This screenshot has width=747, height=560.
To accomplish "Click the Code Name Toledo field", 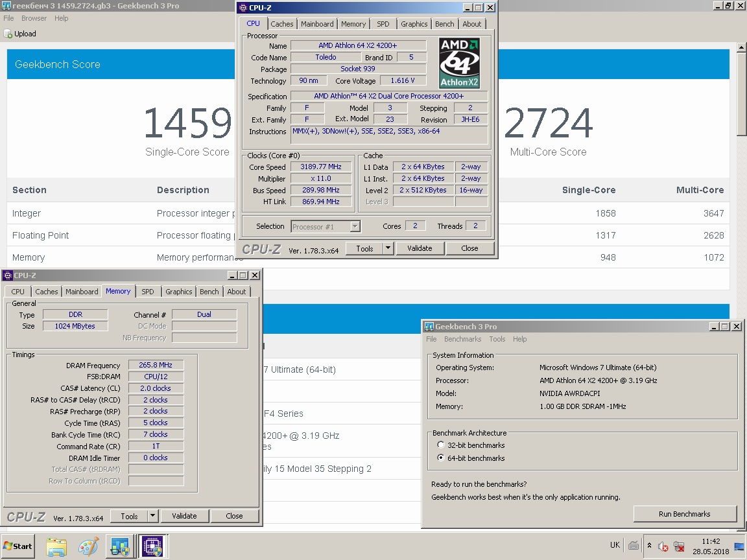I will click(x=326, y=57).
